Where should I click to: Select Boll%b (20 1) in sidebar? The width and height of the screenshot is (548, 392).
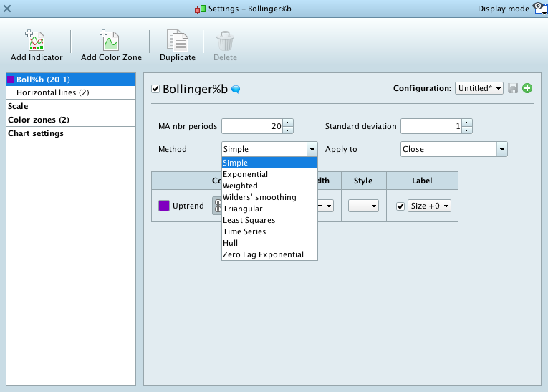pos(71,80)
